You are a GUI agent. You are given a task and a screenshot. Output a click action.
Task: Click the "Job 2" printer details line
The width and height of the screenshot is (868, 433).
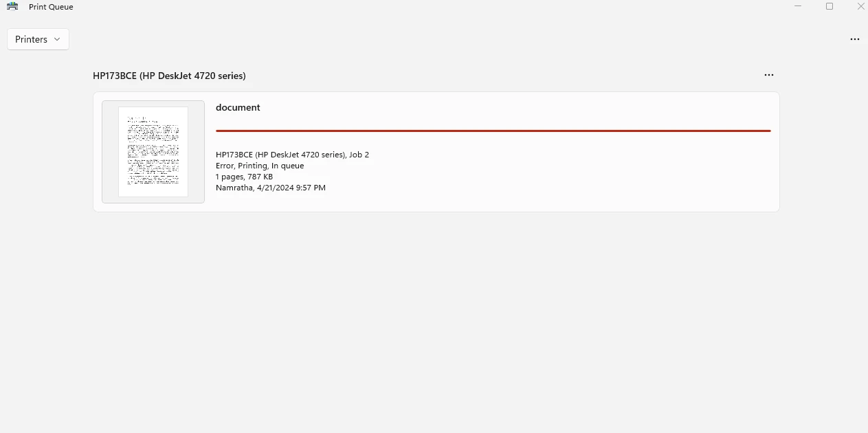click(x=292, y=155)
